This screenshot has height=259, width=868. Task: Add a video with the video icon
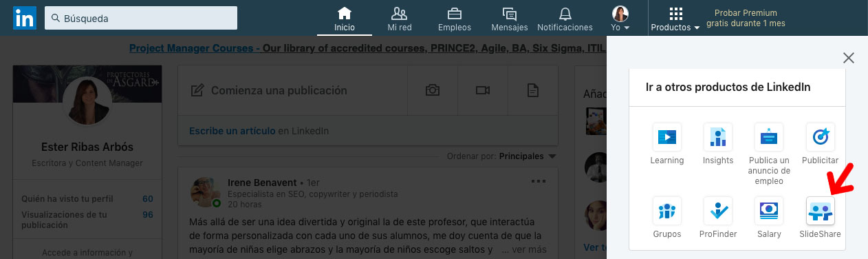point(483,90)
